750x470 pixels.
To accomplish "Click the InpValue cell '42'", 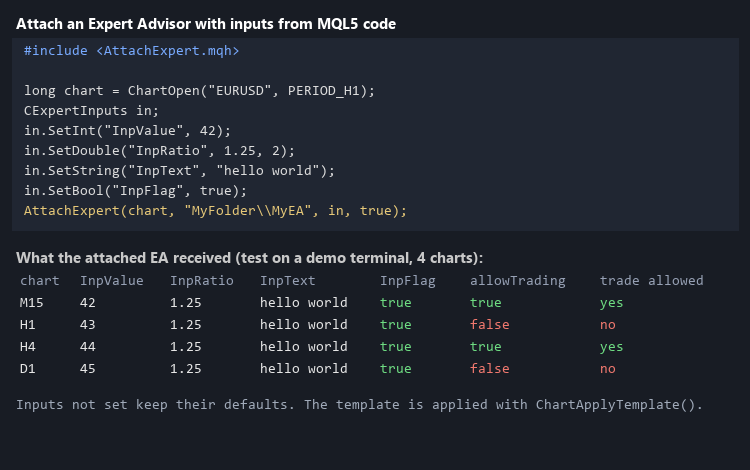I will pos(88,303).
